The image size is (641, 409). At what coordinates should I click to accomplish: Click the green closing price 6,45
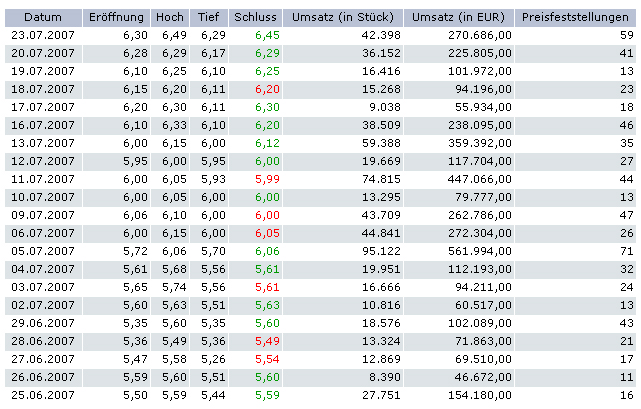coord(266,36)
